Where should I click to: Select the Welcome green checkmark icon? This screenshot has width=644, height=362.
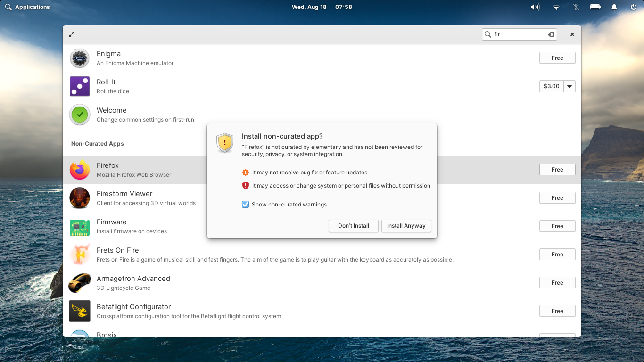(x=80, y=115)
